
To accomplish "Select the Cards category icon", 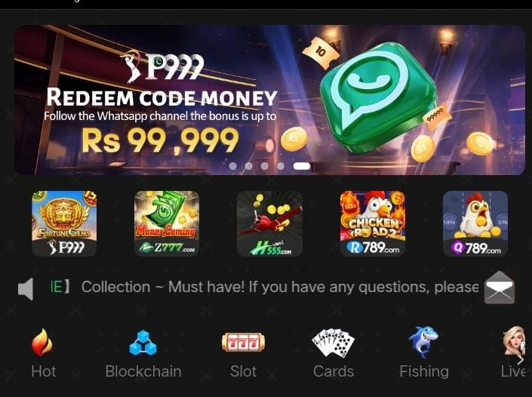I will click(x=334, y=353).
